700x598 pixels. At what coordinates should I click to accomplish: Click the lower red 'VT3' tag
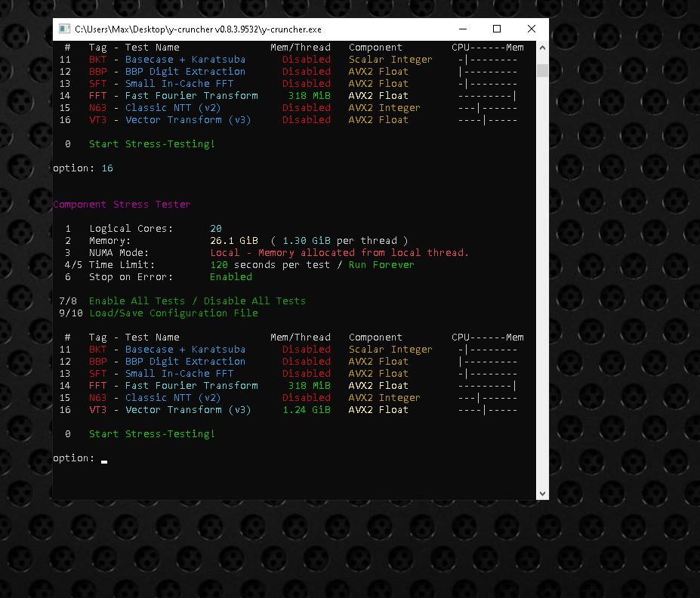pos(97,410)
